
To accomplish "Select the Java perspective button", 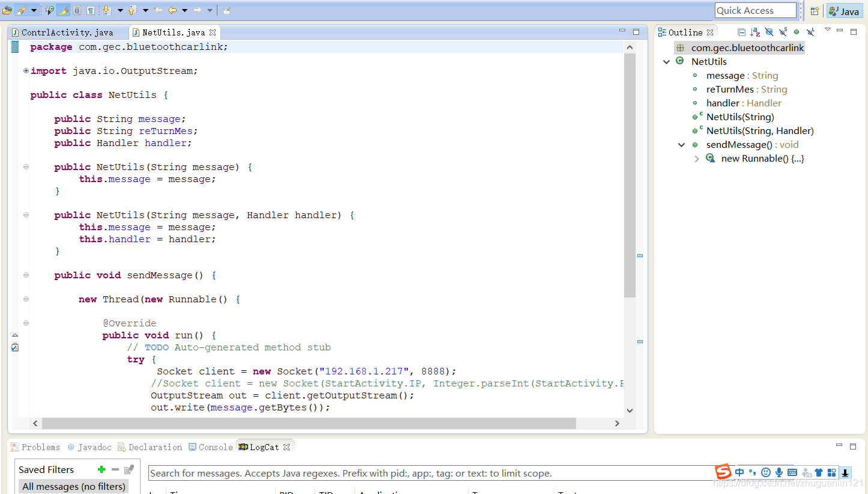I will [x=844, y=11].
